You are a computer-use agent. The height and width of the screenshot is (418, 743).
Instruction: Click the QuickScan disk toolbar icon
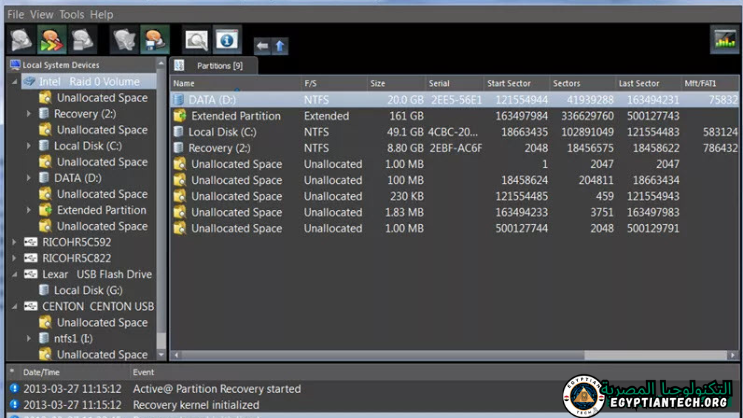22,40
